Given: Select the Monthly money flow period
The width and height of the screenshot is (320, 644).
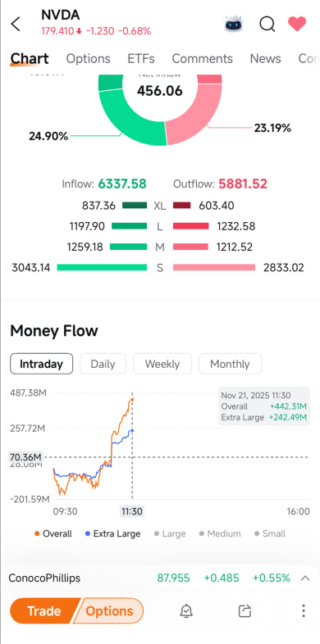Looking at the screenshot, I should (230, 364).
